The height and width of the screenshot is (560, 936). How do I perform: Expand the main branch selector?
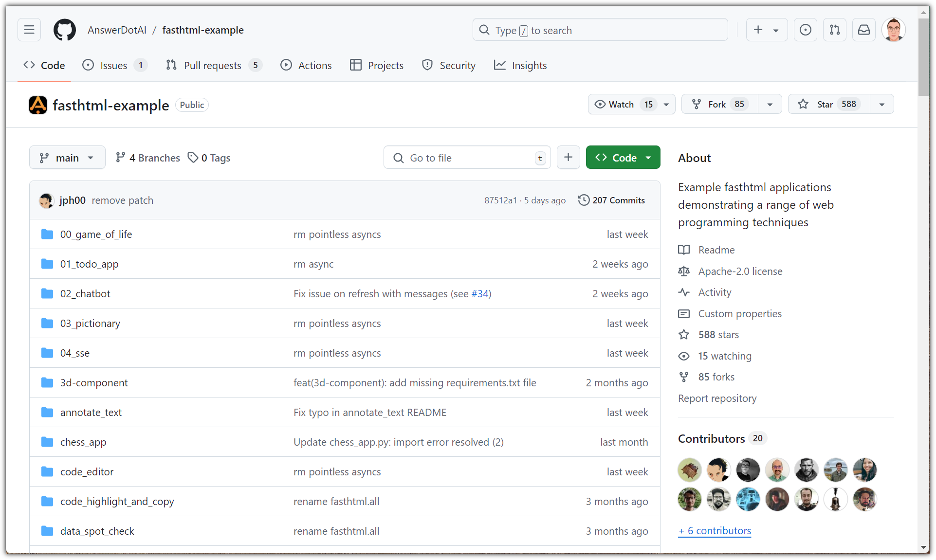click(x=67, y=158)
